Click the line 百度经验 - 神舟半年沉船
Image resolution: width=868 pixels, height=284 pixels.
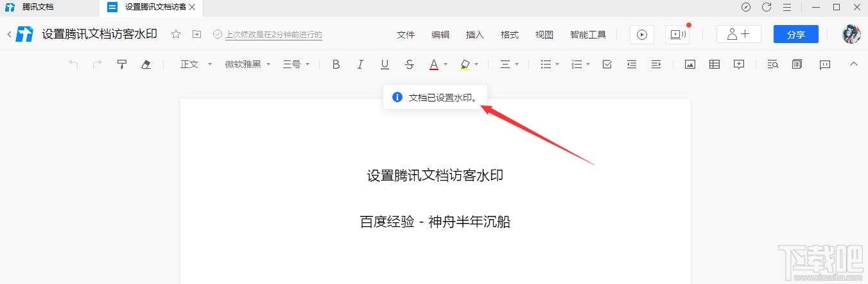point(435,222)
